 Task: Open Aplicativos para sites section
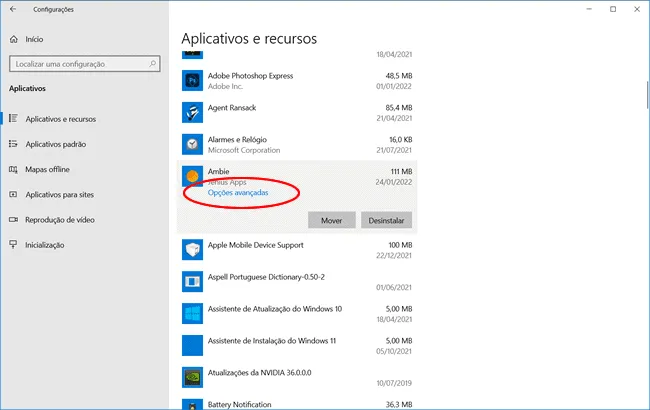pos(60,195)
